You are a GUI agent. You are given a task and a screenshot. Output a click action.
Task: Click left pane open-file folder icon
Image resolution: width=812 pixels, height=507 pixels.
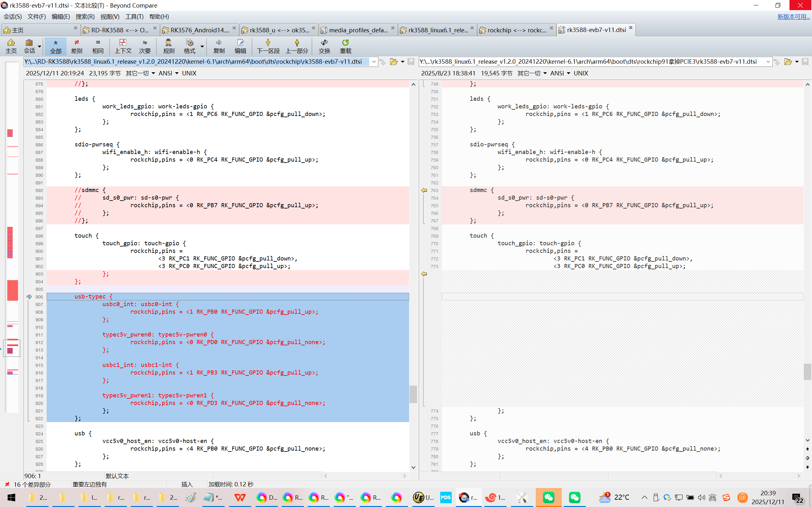click(x=394, y=62)
